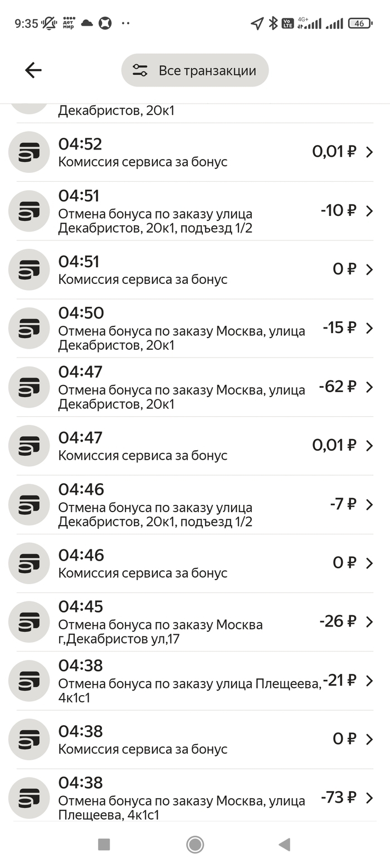This screenshot has width=390, height=868.
Task: Tap Android home circle button
Action: 195,845
